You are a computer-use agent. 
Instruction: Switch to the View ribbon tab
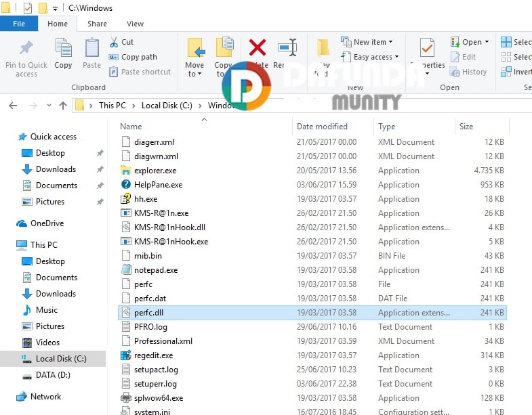pos(135,24)
